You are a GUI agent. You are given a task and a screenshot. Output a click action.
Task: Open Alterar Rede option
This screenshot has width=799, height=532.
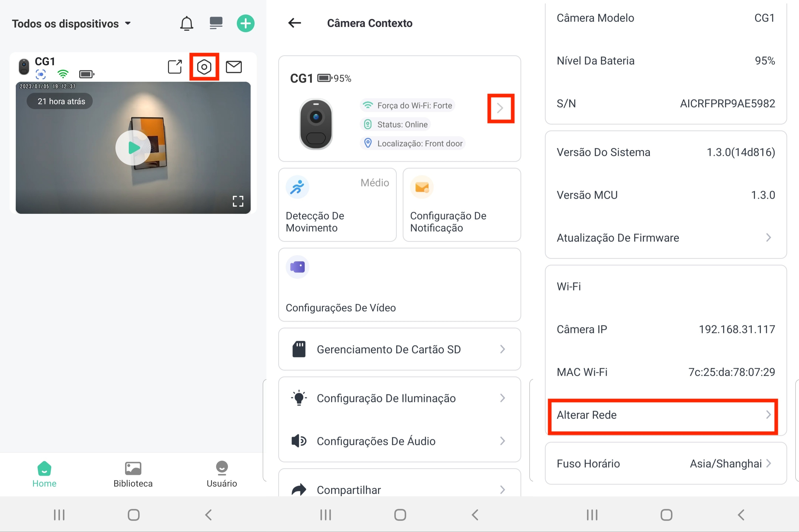pos(663,415)
